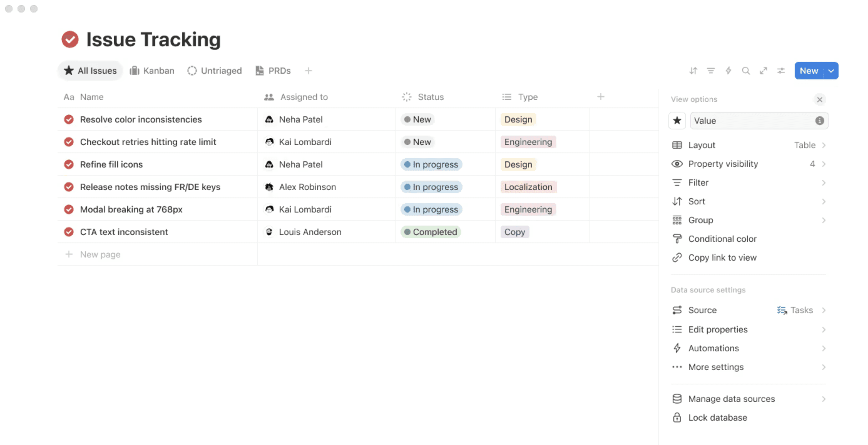Click the view settings sliders icon
This screenshot has width=868, height=445.
[x=781, y=71]
